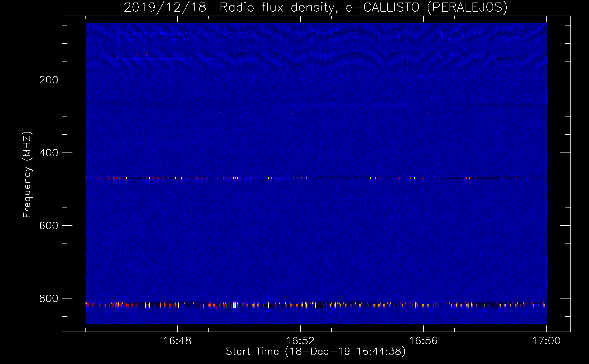Click the 'Frequency (MHZ)' axis label
This screenshot has width=589, height=364.
pyautogui.click(x=27, y=175)
